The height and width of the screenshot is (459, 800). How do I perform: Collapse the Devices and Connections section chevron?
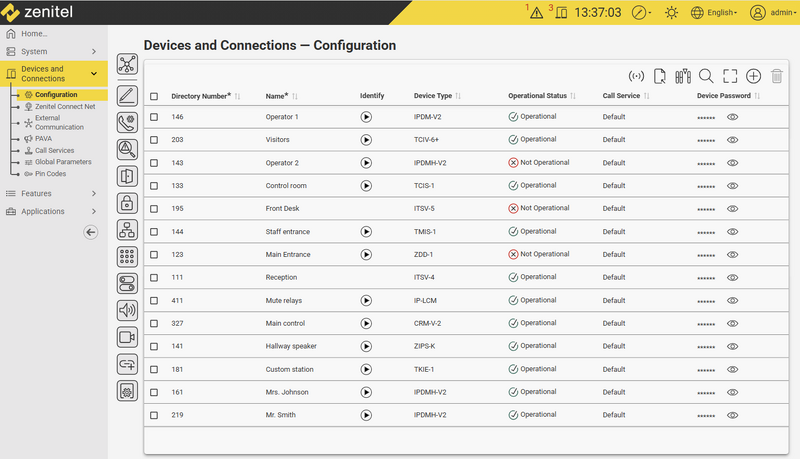tap(94, 73)
